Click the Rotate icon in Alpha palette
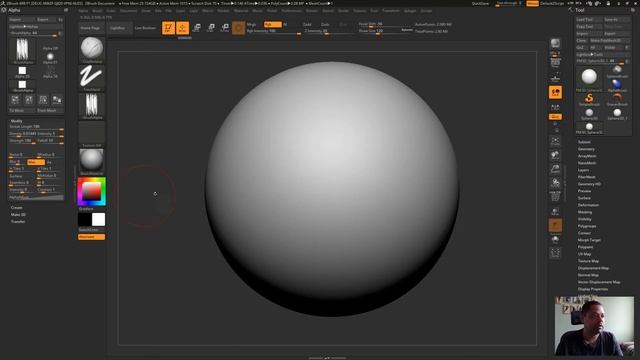The image size is (640, 360). (43, 100)
